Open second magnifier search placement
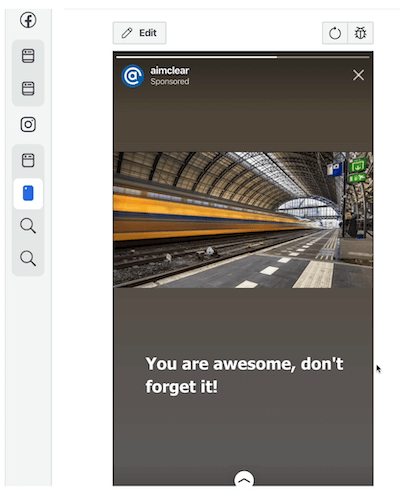400x499 pixels. click(28, 258)
